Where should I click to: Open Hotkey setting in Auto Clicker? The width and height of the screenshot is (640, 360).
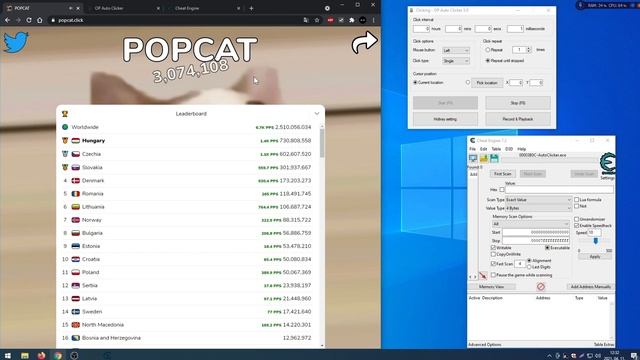pyautogui.click(x=445, y=119)
